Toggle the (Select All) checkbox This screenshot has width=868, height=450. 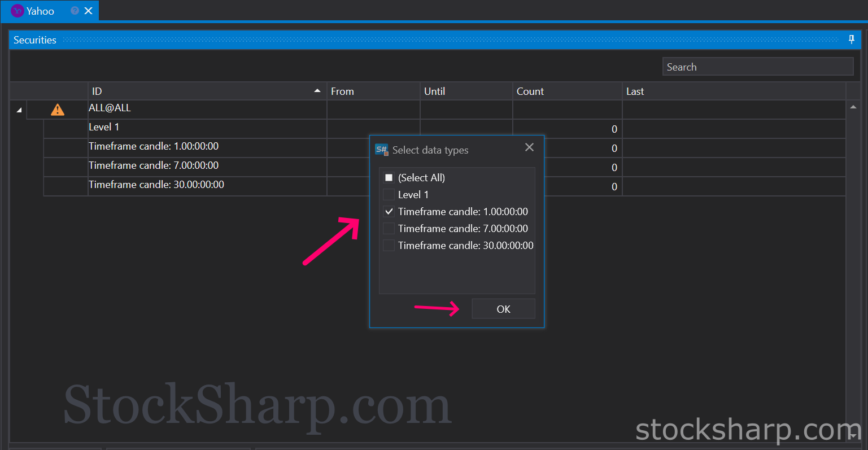pos(389,178)
